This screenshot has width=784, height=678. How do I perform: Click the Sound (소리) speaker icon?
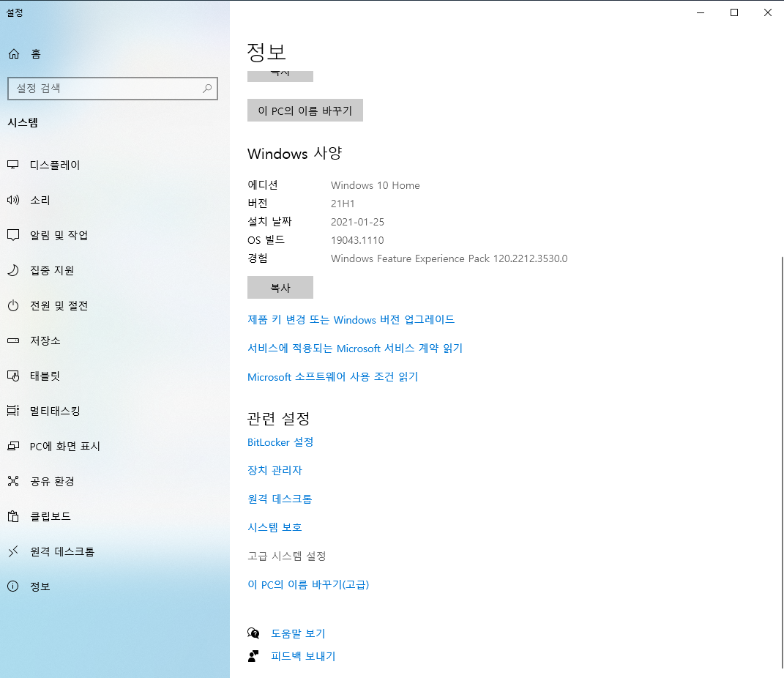[x=13, y=200]
